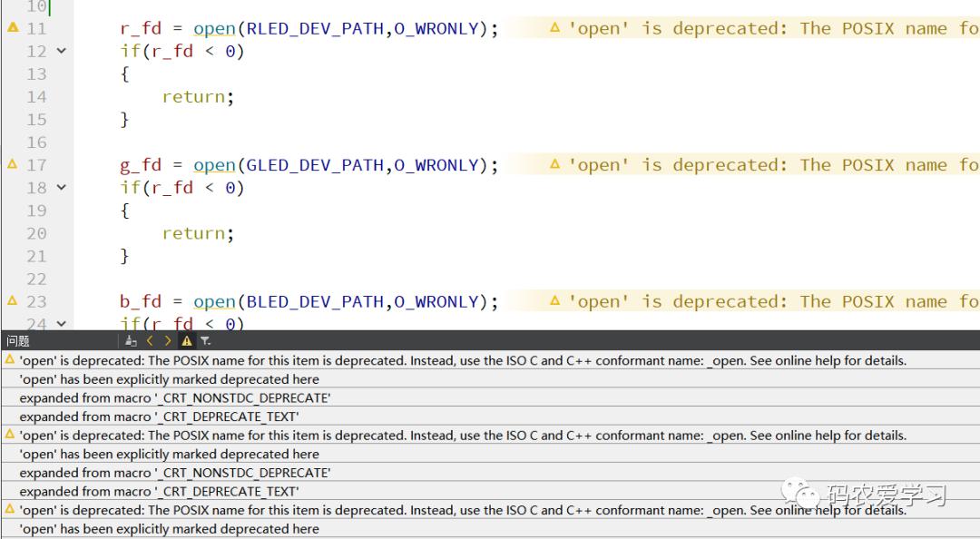Select the last 'explicitly marked deprecated here' row
The width and height of the screenshot is (980, 539).
point(490,529)
